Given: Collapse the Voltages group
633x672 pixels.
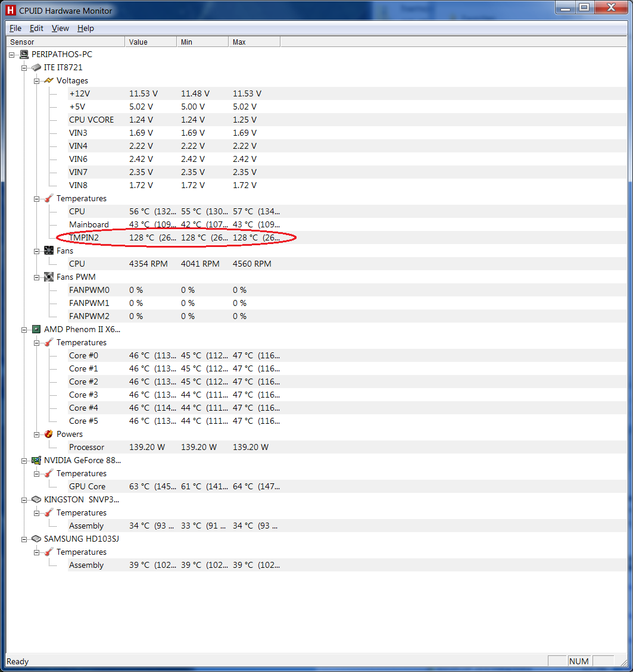Looking at the screenshot, I should pos(37,81).
